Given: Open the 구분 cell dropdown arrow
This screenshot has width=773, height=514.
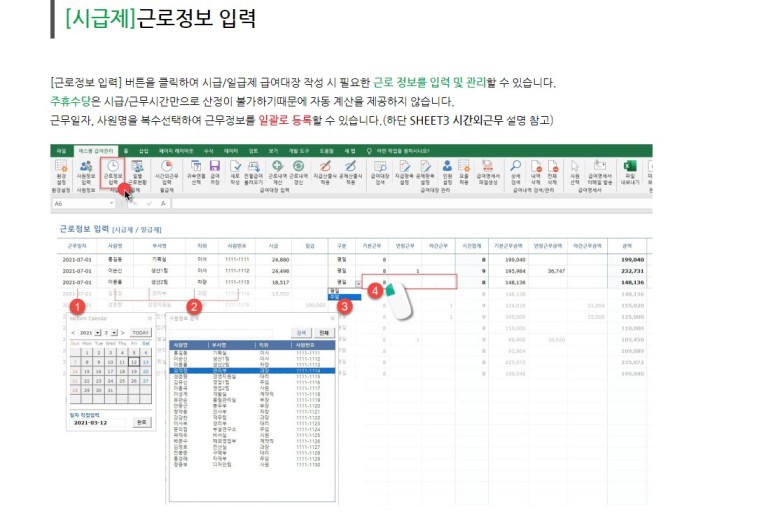Looking at the screenshot, I should [358, 283].
